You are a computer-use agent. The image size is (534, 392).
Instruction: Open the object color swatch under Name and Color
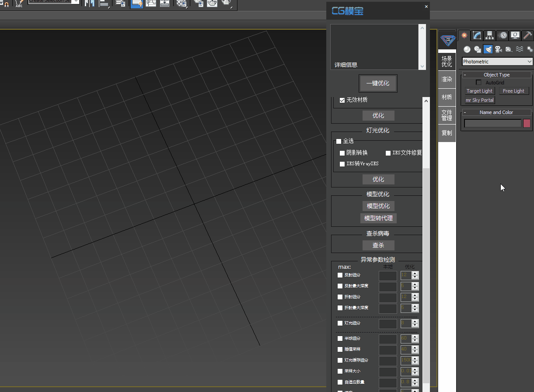coord(527,123)
